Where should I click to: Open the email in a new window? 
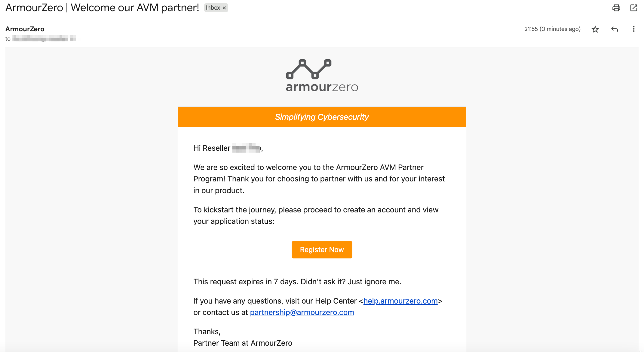coord(634,8)
